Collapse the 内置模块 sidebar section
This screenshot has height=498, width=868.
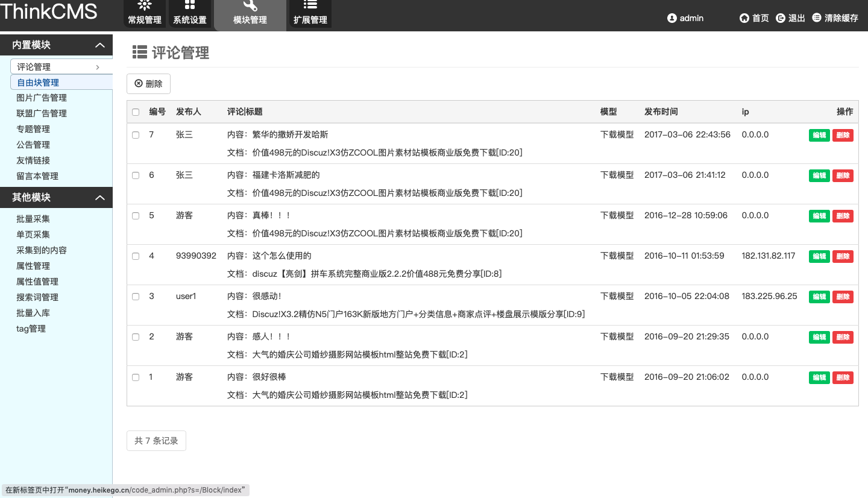pos(100,45)
